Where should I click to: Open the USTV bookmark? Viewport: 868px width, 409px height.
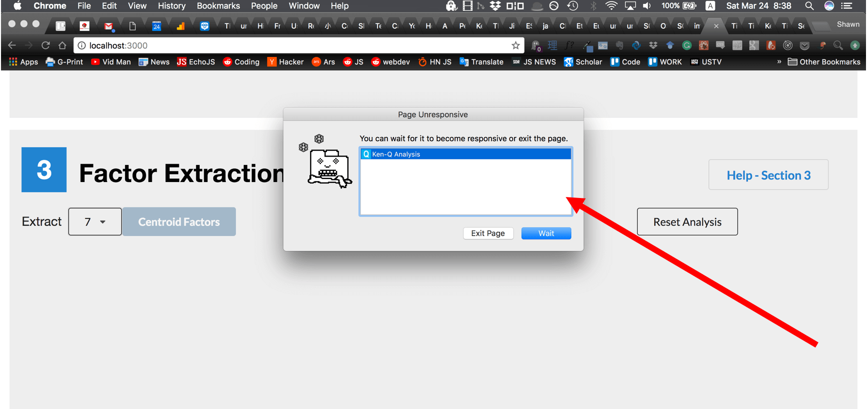706,62
